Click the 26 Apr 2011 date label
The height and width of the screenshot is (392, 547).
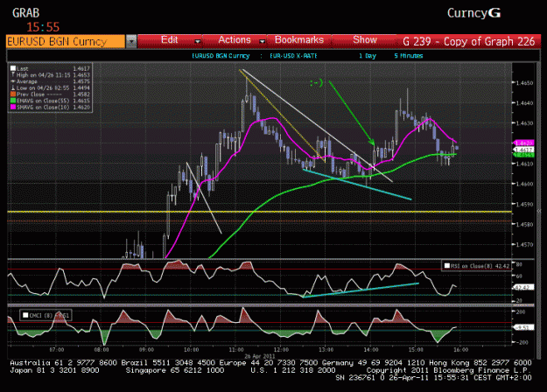(260, 356)
